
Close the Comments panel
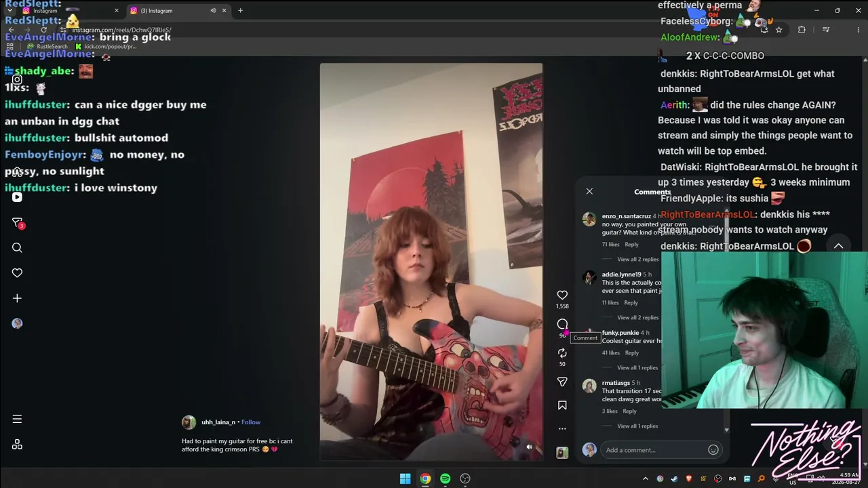[x=589, y=191]
